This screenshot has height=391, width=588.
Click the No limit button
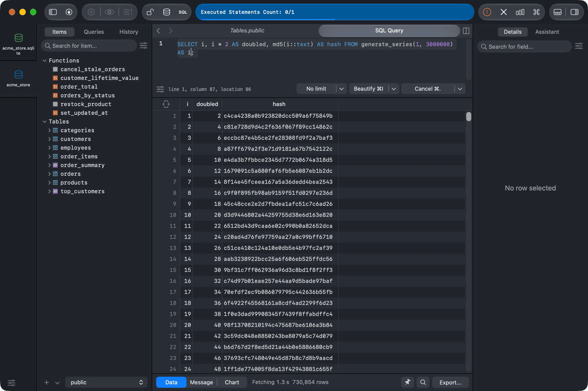click(316, 89)
